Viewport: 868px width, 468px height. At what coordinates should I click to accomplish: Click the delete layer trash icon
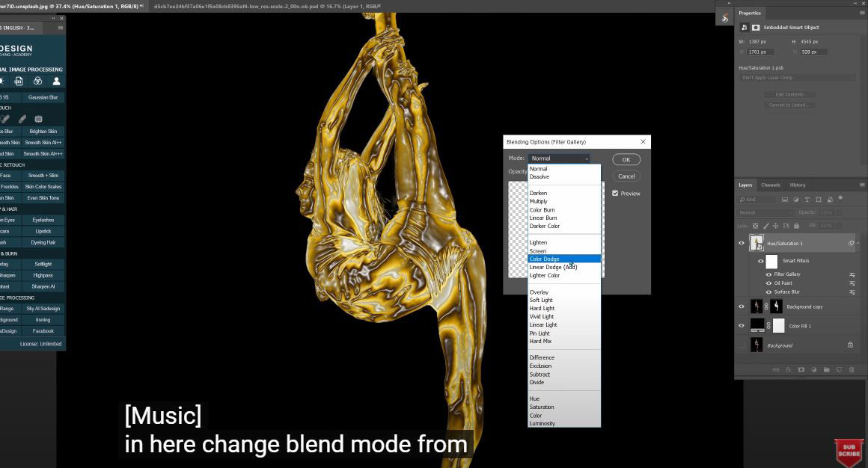pos(852,369)
